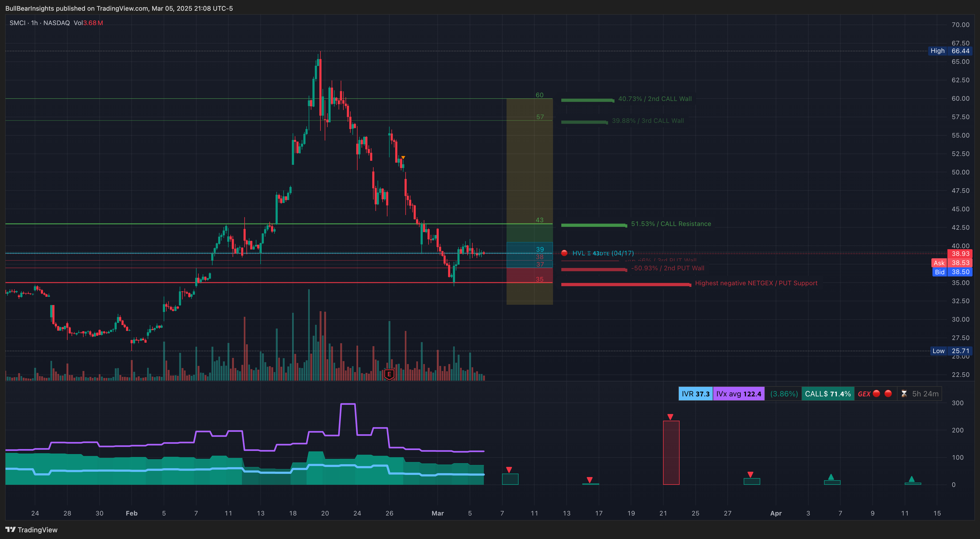This screenshot has width=980, height=539.
Task: Click the 50.00 price axis label
Action: pos(960,172)
